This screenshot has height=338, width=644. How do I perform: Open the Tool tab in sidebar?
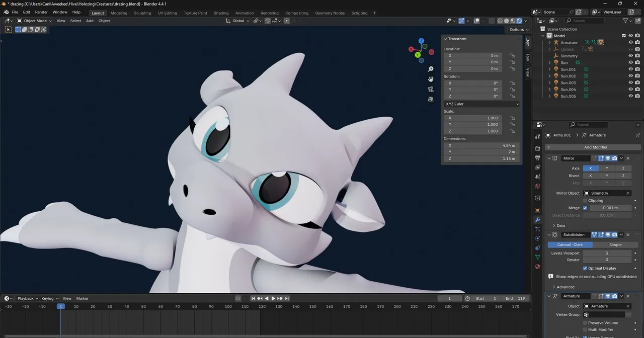[527, 57]
